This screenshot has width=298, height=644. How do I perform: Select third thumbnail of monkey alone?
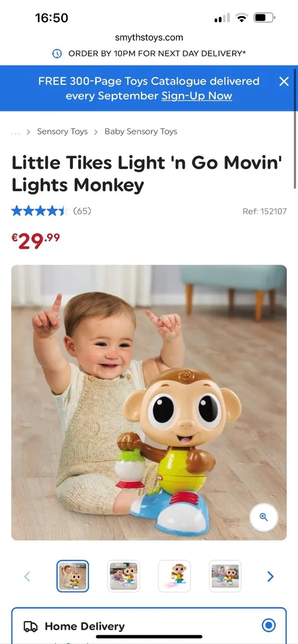[x=175, y=576]
